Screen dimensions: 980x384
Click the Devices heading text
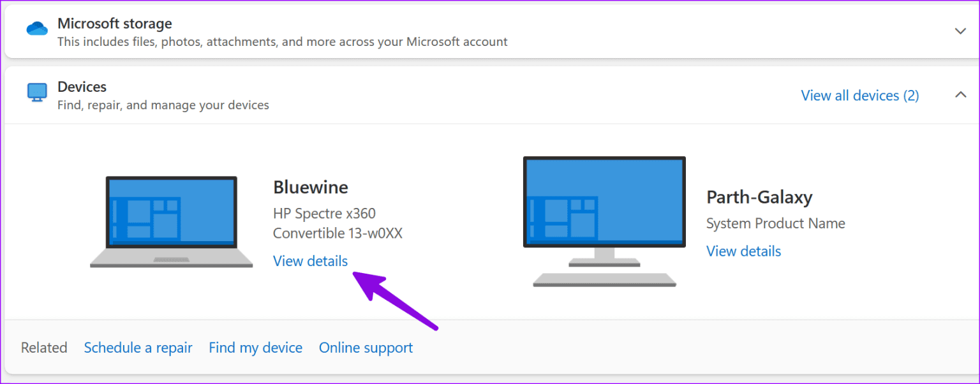pos(82,87)
